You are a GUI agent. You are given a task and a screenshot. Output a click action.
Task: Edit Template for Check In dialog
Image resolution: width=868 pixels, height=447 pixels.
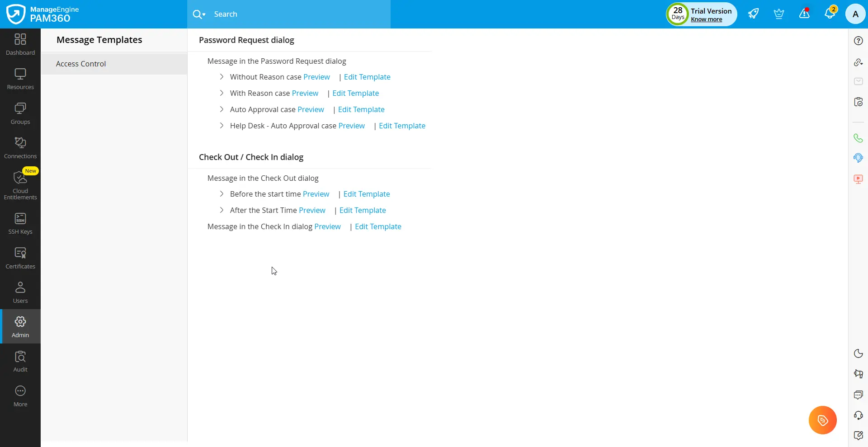point(378,226)
